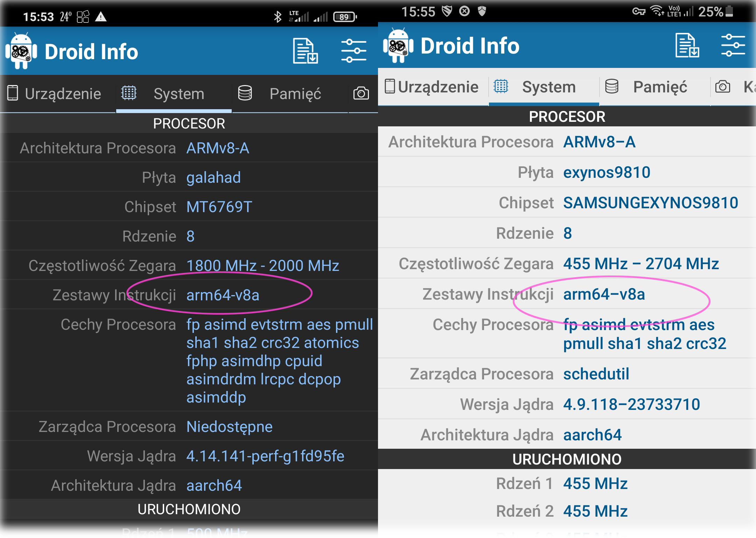Tap kernel version 4.9.118-23733710
Screen dimensions: 756x538
pos(631,404)
